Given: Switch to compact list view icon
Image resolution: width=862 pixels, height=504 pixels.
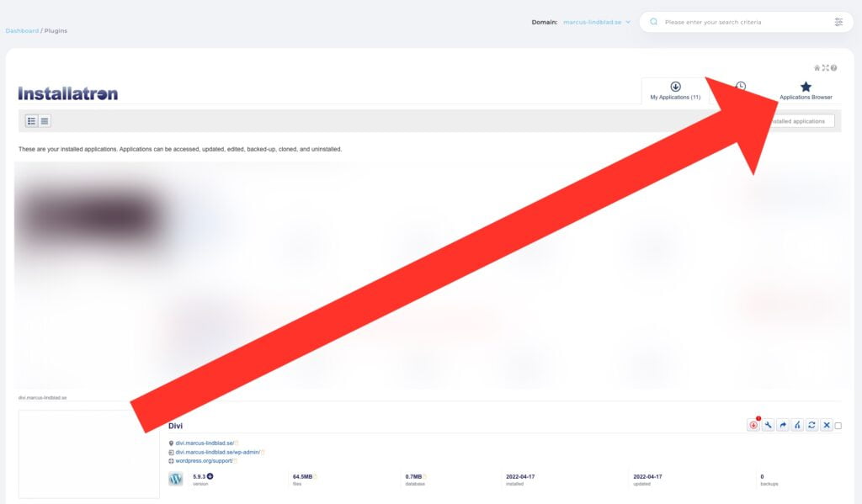Looking at the screenshot, I should pos(45,121).
